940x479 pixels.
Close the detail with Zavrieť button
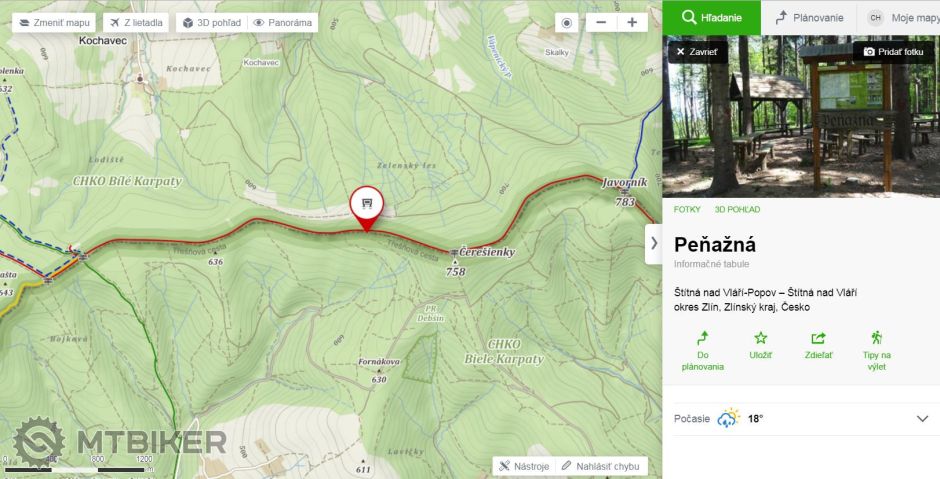(697, 51)
